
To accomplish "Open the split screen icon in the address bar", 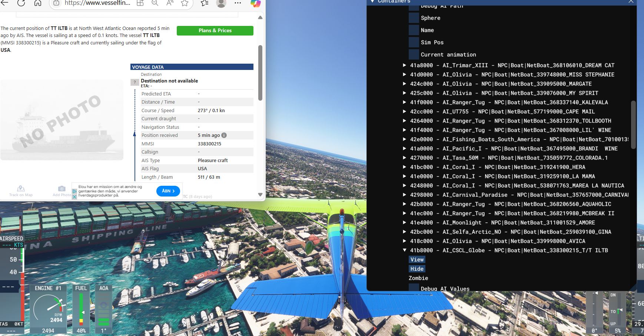I will tap(140, 3).
